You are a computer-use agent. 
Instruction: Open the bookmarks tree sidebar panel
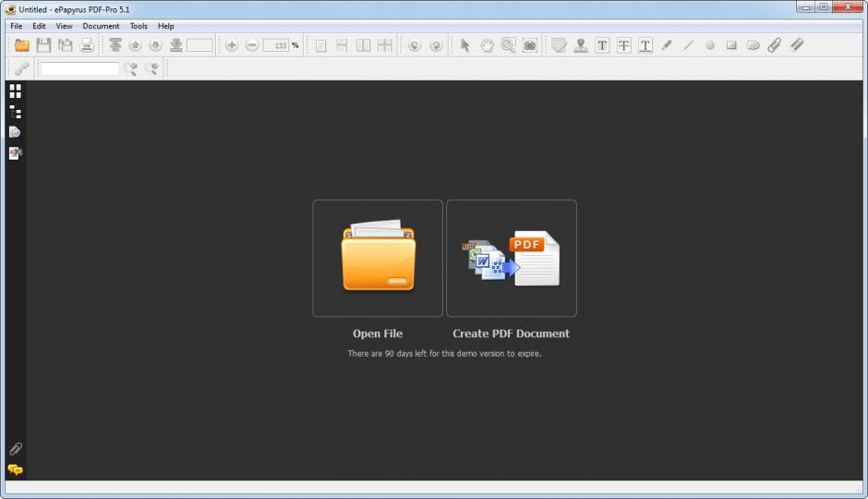[16, 112]
